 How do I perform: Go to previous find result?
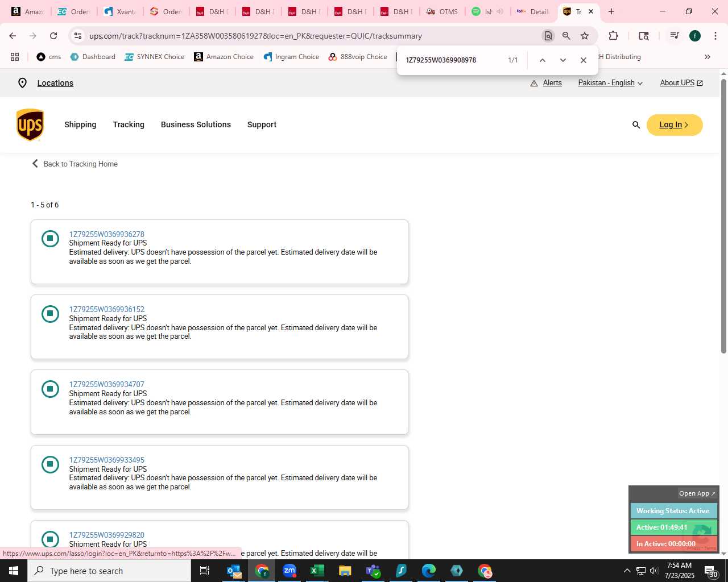click(x=543, y=60)
